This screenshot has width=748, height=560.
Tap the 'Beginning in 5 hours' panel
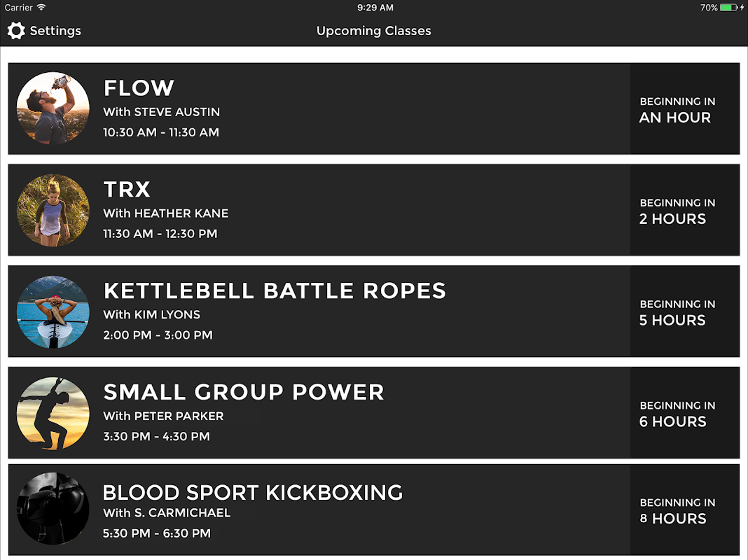pyautogui.click(x=684, y=312)
